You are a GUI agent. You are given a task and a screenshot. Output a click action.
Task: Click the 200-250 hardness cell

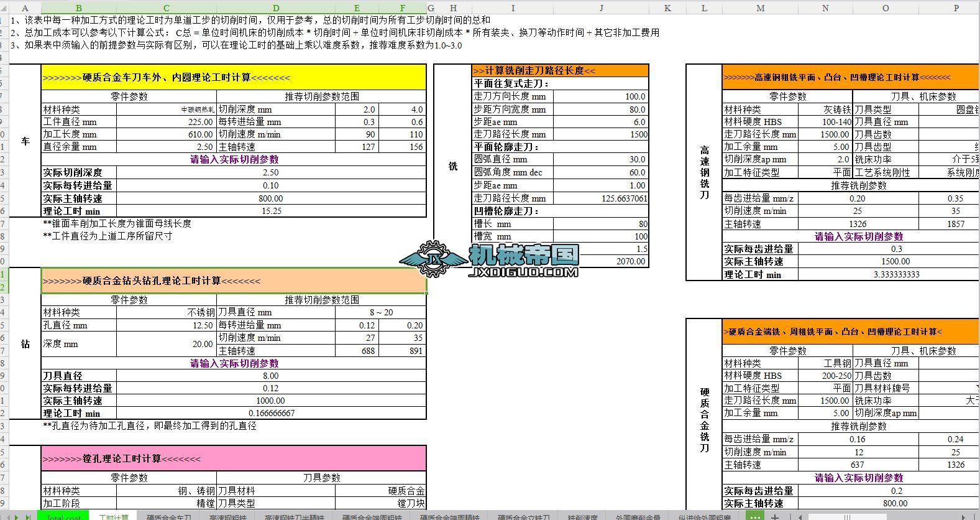click(825, 376)
